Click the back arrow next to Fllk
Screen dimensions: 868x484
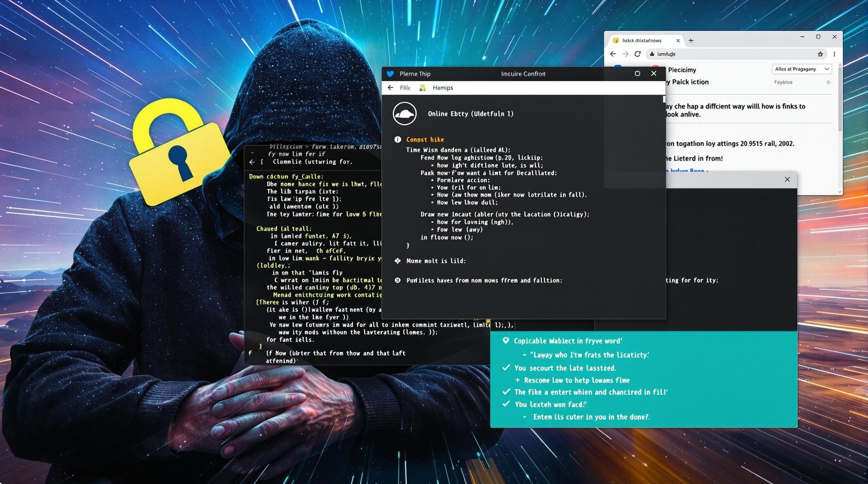click(390, 88)
